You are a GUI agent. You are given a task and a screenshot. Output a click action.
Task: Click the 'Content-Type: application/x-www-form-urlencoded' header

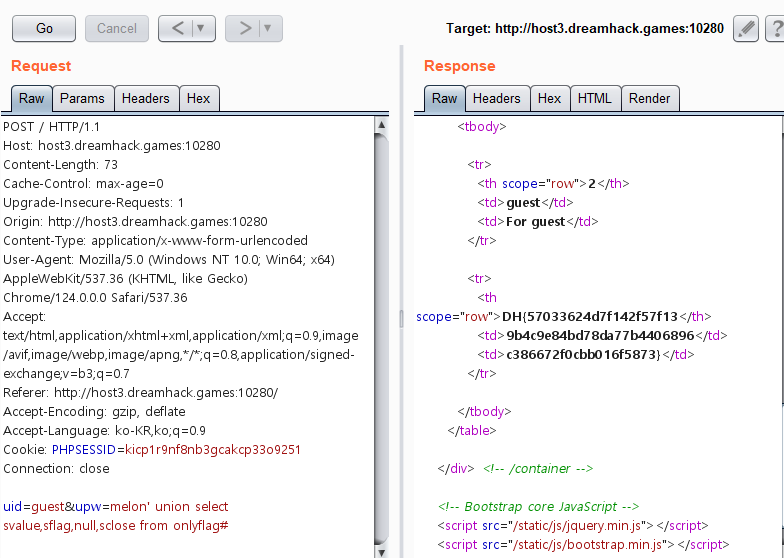[156, 240]
